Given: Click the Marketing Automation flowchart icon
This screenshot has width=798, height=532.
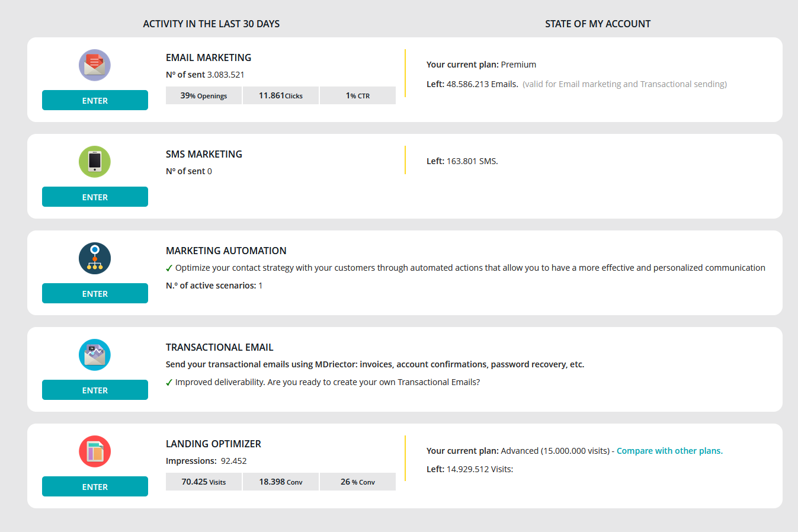Looking at the screenshot, I should 95,258.
